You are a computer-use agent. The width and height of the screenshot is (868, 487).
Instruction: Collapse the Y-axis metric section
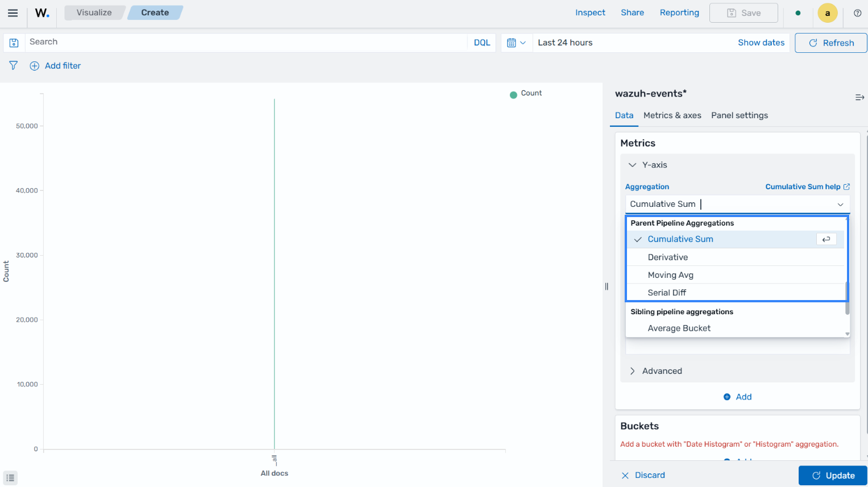(648, 165)
